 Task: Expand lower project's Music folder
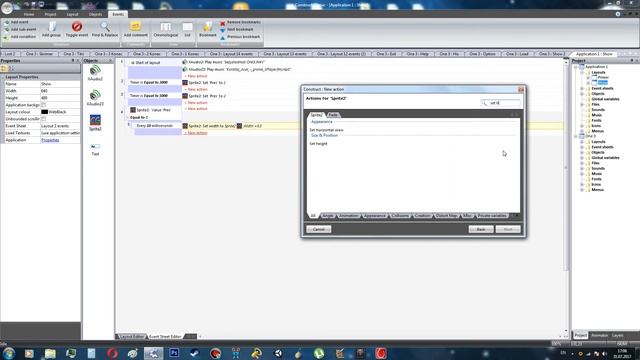tap(582, 173)
